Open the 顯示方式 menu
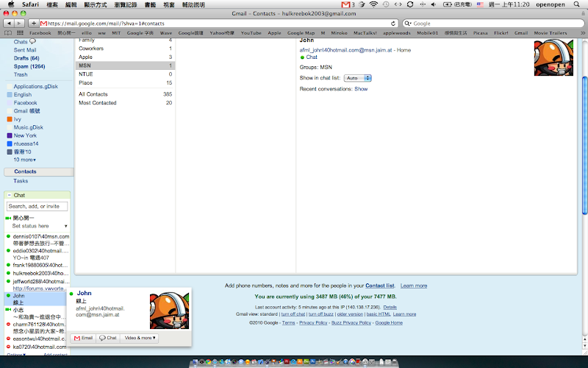This screenshot has width=588, height=368. click(96, 4)
